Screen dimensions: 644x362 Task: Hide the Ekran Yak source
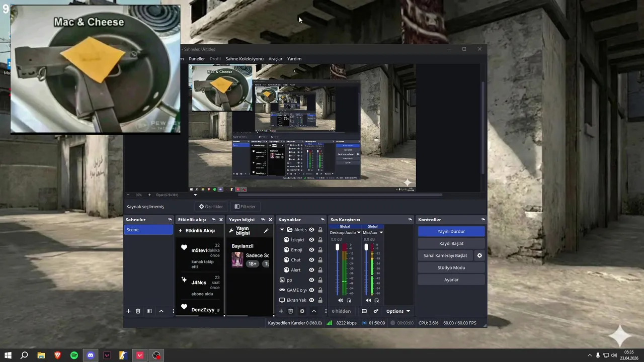pyautogui.click(x=311, y=300)
